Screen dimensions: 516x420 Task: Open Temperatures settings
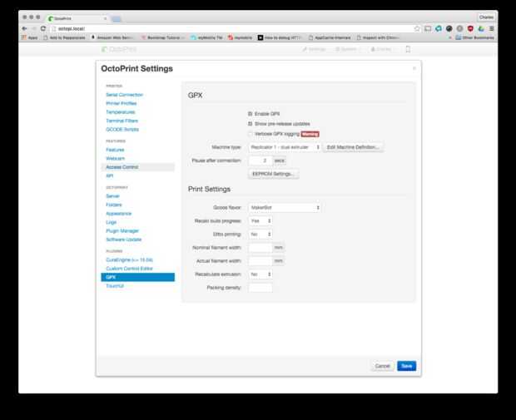pos(121,112)
